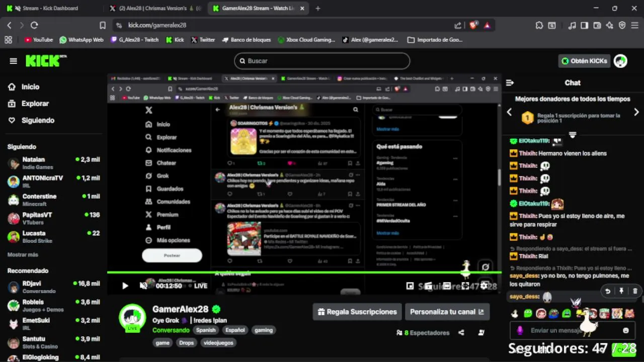
Task: Select the Spanish tag
Action: (206, 330)
